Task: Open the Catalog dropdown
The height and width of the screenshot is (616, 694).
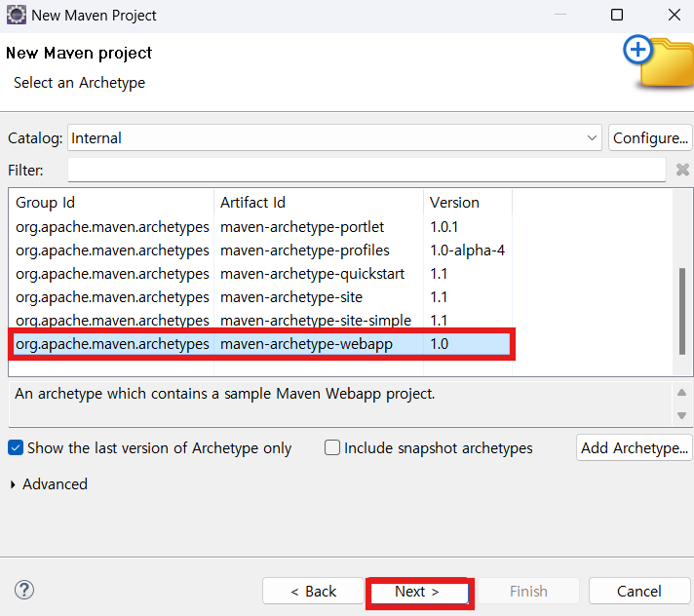Action: coord(334,138)
